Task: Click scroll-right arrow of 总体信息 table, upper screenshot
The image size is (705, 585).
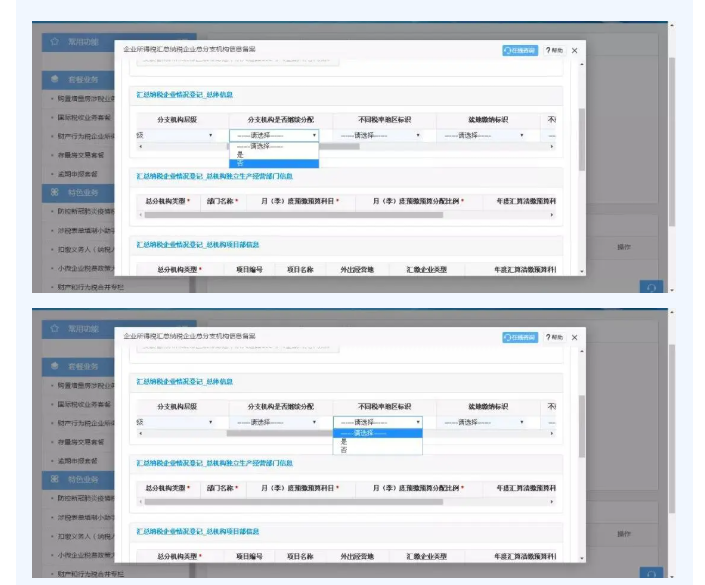Action: point(552,147)
